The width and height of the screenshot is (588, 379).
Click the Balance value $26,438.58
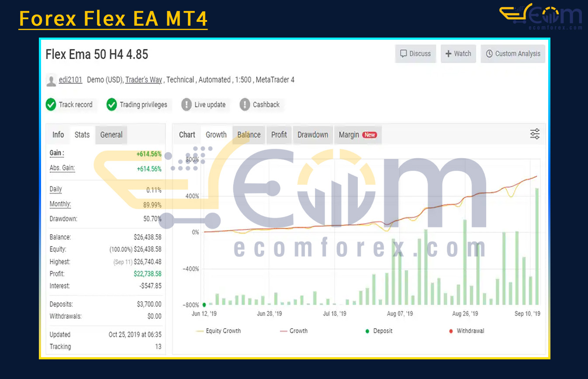point(148,237)
